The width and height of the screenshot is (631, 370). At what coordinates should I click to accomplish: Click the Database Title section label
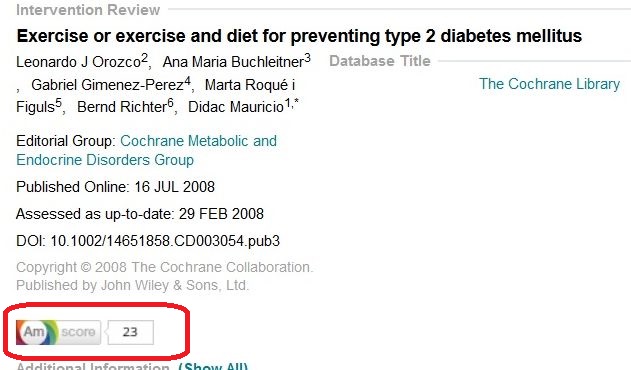379,61
